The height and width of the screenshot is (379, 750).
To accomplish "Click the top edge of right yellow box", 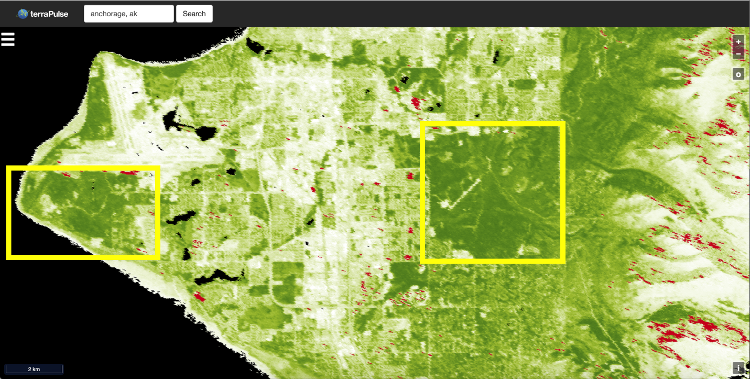I will pos(493,123).
